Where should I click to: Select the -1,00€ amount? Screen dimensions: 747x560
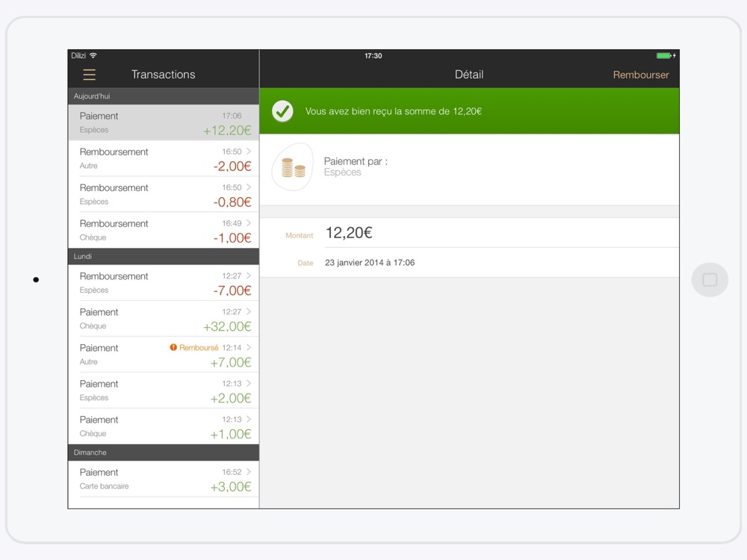pyautogui.click(x=232, y=237)
